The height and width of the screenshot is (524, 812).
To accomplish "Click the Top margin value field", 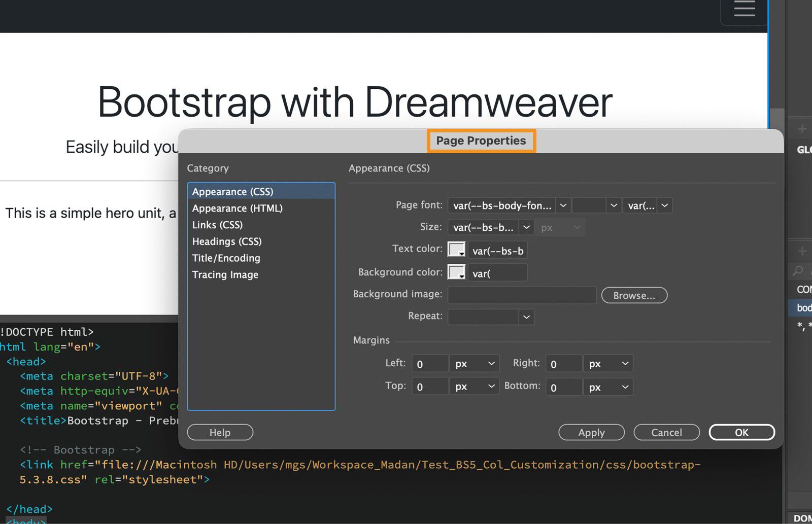I will coord(430,387).
